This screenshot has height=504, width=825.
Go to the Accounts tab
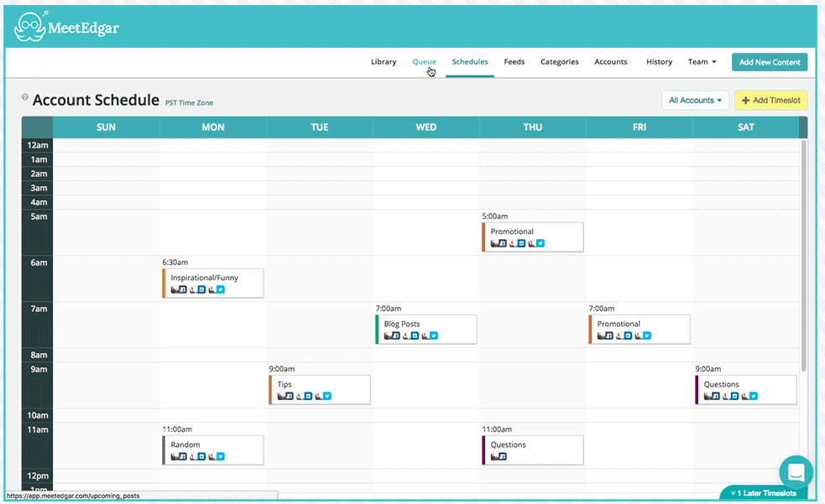click(611, 62)
